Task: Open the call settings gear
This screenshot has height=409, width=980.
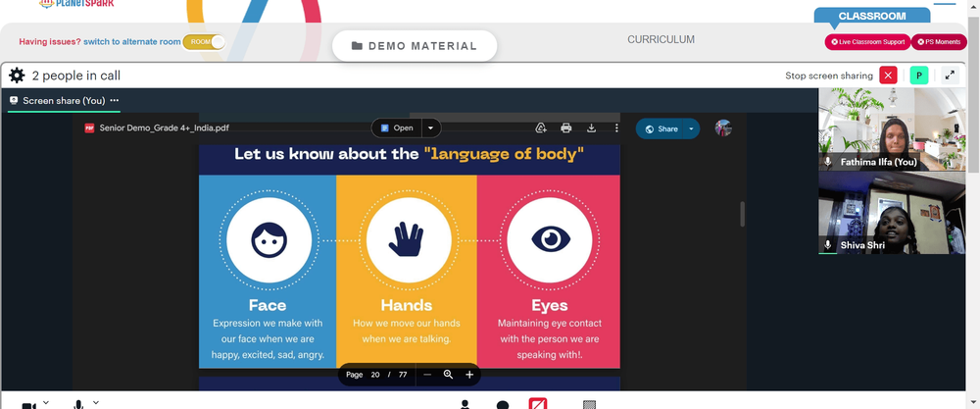Action: [x=17, y=76]
